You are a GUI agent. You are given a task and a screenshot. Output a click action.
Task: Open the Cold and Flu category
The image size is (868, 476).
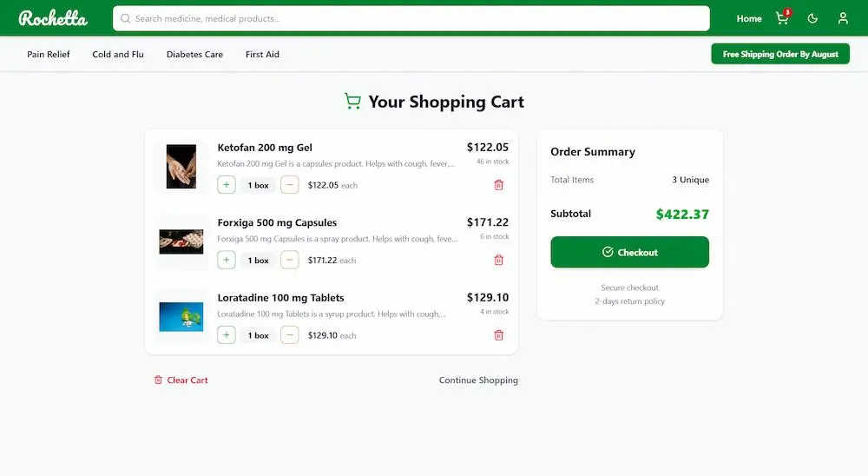pyautogui.click(x=118, y=55)
